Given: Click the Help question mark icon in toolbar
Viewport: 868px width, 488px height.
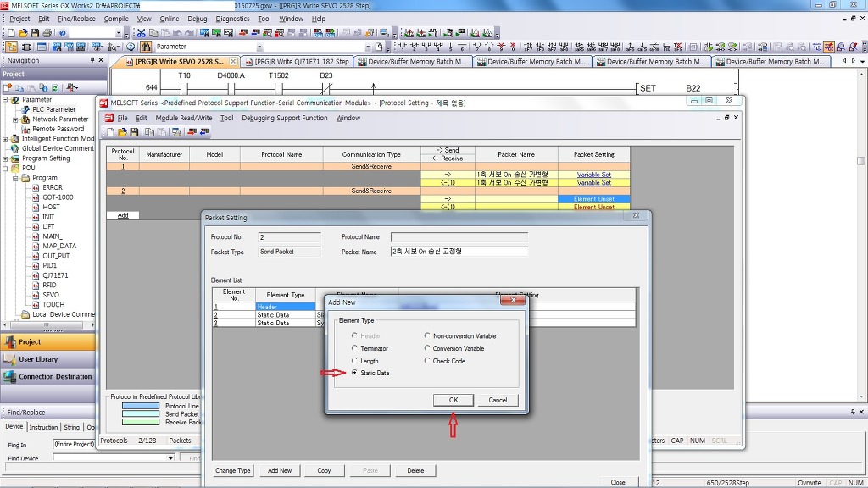Looking at the screenshot, I should (x=63, y=33).
